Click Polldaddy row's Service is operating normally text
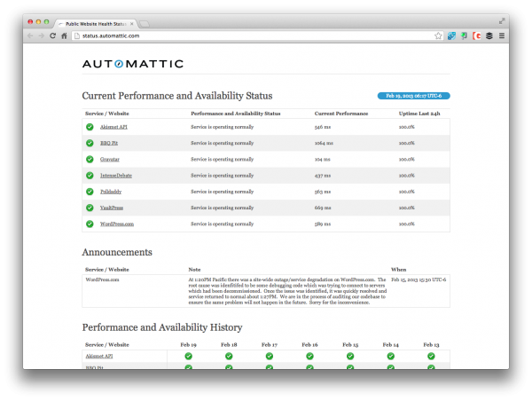This screenshot has height=401, width=532. tap(222, 192)
